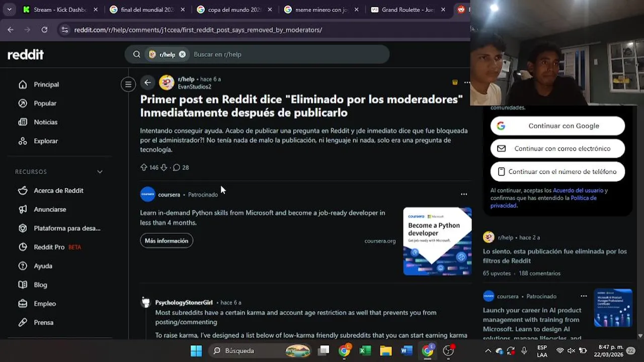The height and width of the screenshot is (362, 644).
Task: Open Explorar in the sidebar
Action: pyautogui.click(x=46, y=141)
